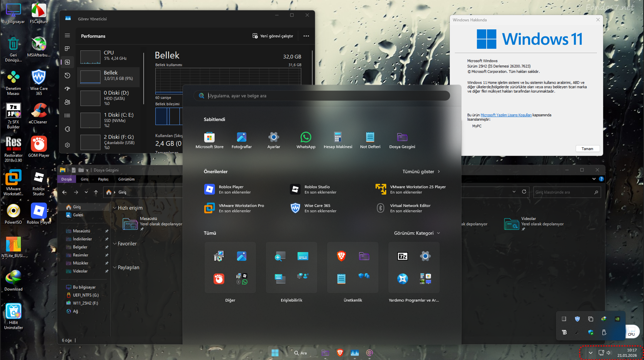The image size is (644, 360).
Task: Open Görünüm: Kategori dropdown
Action: pos(417,233)
